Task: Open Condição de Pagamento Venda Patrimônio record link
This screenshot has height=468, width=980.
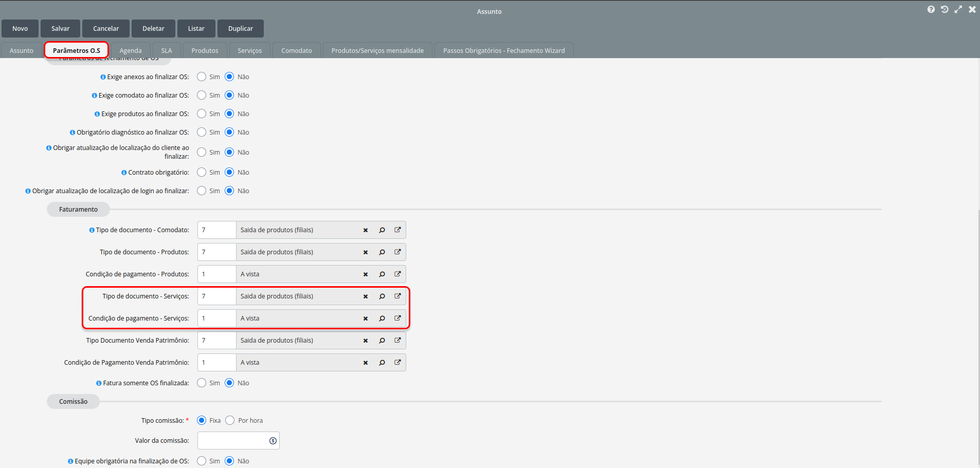Action: click(x=397, y=362)
